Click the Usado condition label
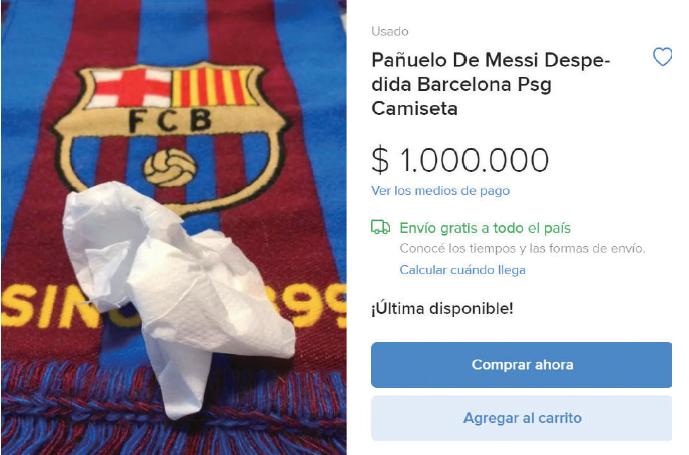689x455 pixels. coord(389,32)
